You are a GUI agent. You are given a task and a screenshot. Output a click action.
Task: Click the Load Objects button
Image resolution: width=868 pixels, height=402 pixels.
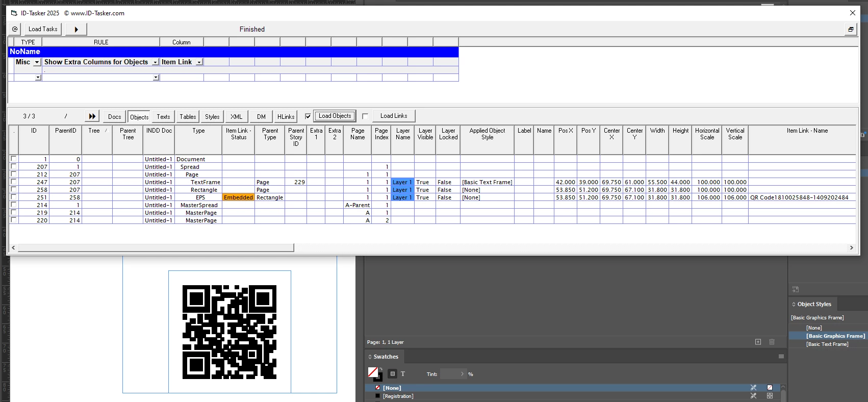tap(335, 116)
